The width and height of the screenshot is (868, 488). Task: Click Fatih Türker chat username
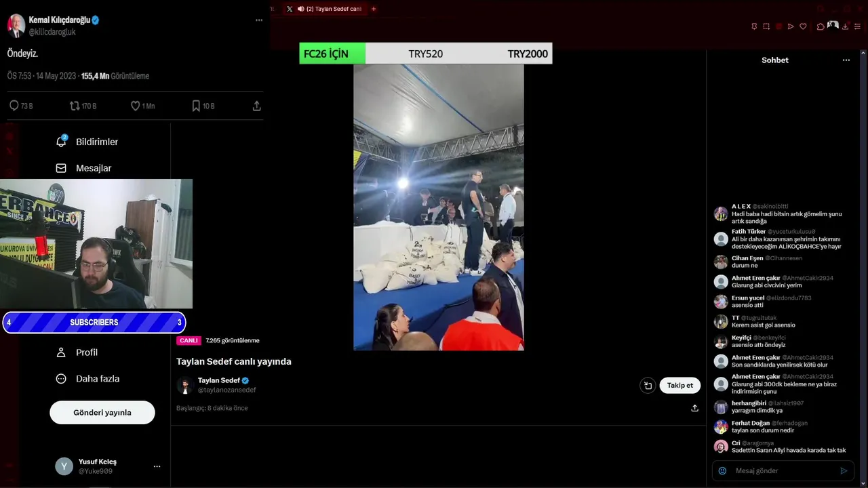coord(749,231)
